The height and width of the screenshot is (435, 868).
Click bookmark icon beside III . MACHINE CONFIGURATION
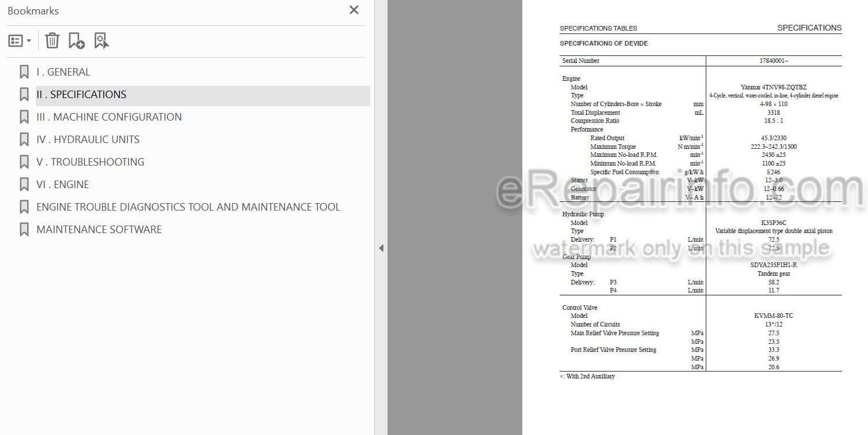point(24,117)
